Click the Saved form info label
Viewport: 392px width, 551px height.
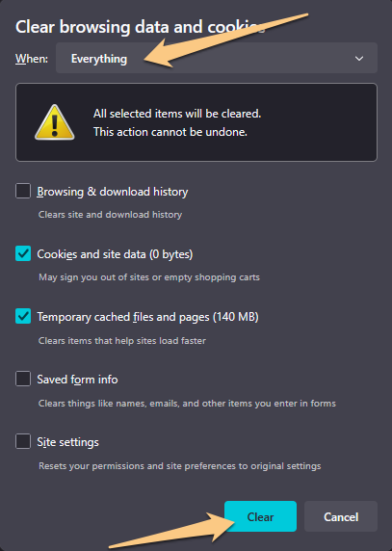tap(77, 380)
